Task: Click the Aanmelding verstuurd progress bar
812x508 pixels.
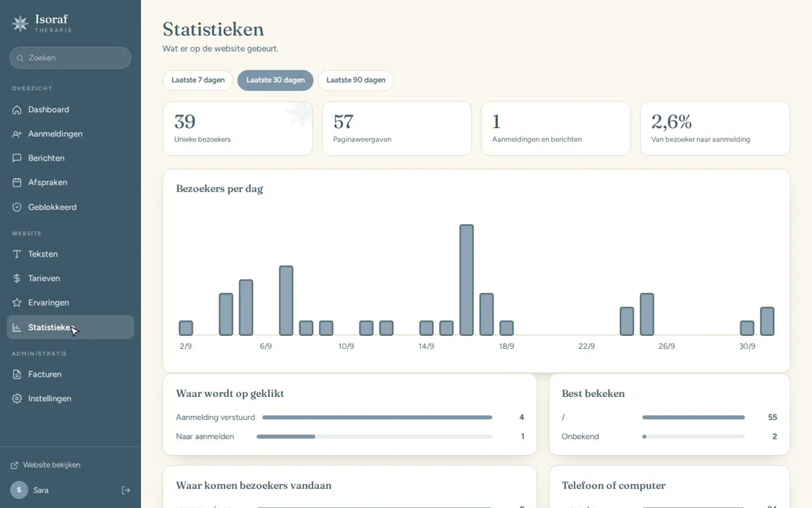Action: (x=377, y=417)
